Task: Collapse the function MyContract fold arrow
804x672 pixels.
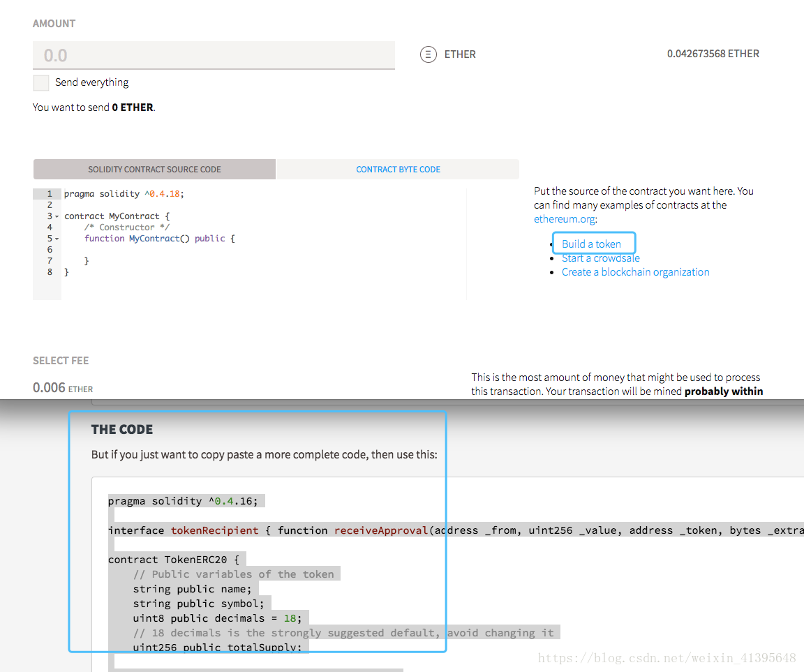Action: click(57, 239)
